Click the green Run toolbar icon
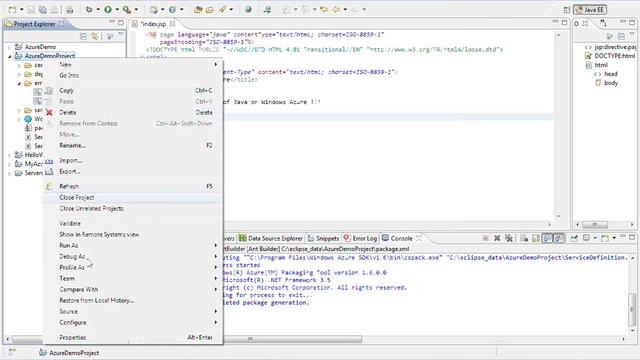Image resolution: width=640 pixels, height=360 pixels. 108,9
